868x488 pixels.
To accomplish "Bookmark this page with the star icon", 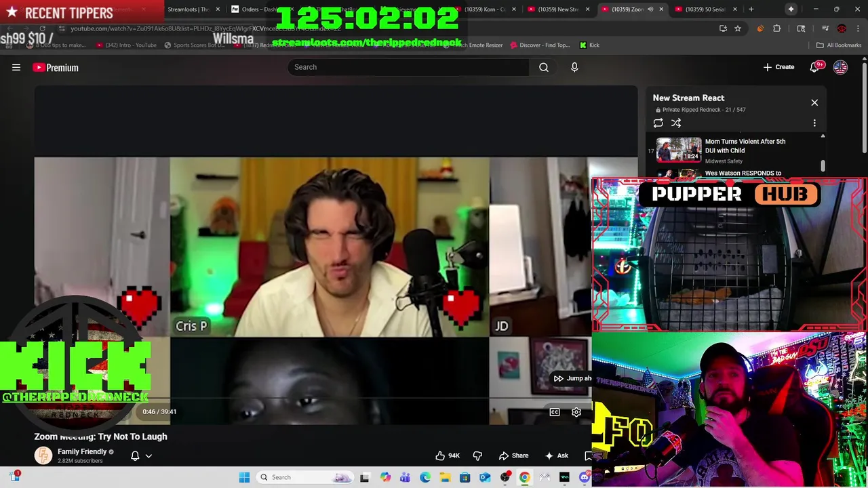I will 738,28.
